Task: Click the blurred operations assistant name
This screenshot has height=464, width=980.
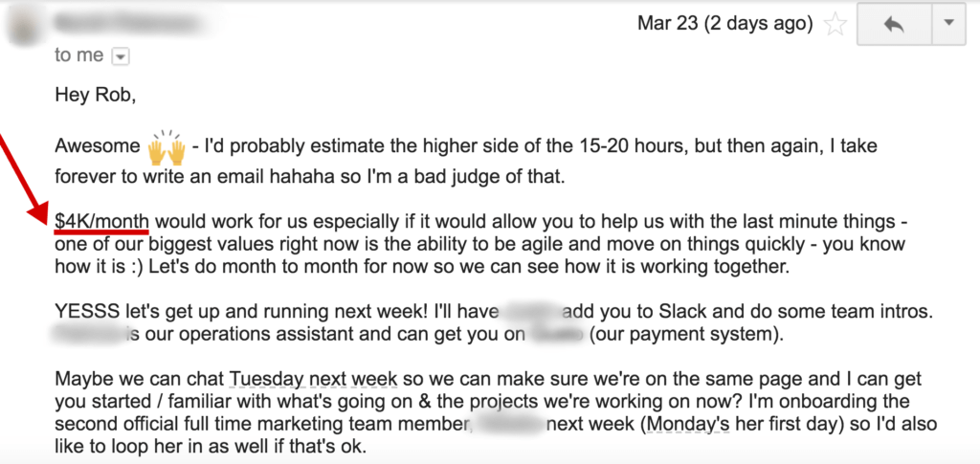Action: (89, 336)
